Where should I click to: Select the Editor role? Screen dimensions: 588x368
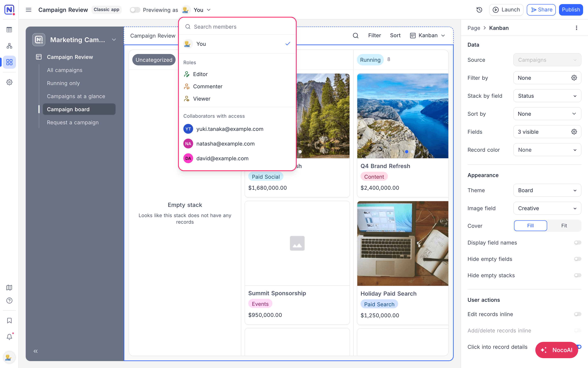[237, 74]
